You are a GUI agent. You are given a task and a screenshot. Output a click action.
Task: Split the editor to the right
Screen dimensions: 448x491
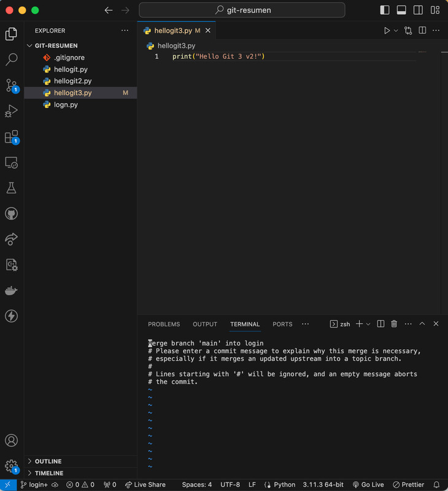(x=422, y=30)
